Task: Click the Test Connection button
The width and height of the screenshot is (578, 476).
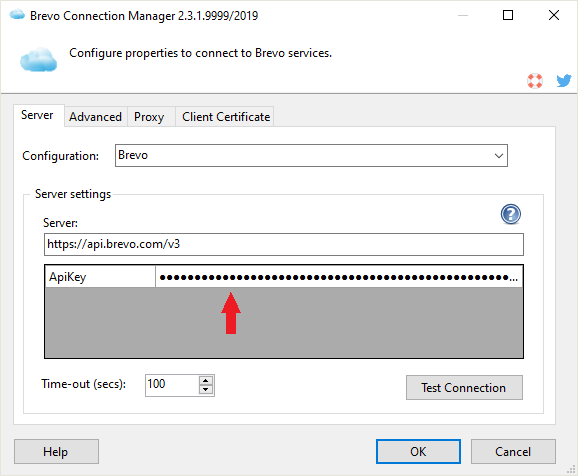Action: tap(464, 388)
